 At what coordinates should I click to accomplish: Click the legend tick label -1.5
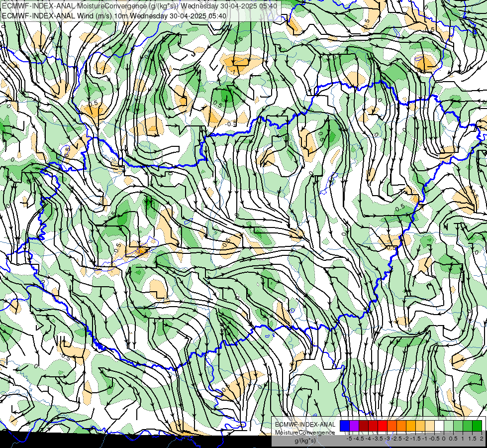point(415,439)
